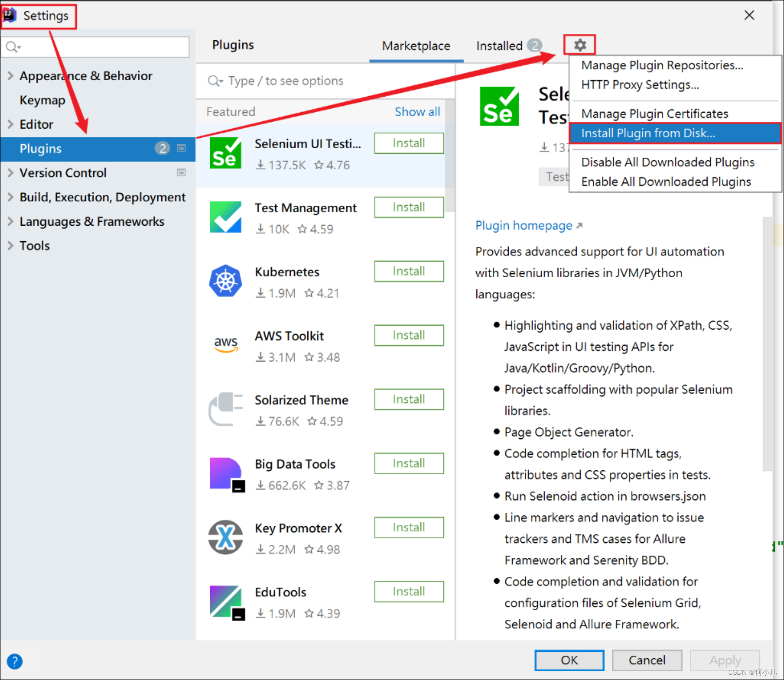Click the AWS Toolkit plugin icon

pyautogui.click(x=226, y=344)
